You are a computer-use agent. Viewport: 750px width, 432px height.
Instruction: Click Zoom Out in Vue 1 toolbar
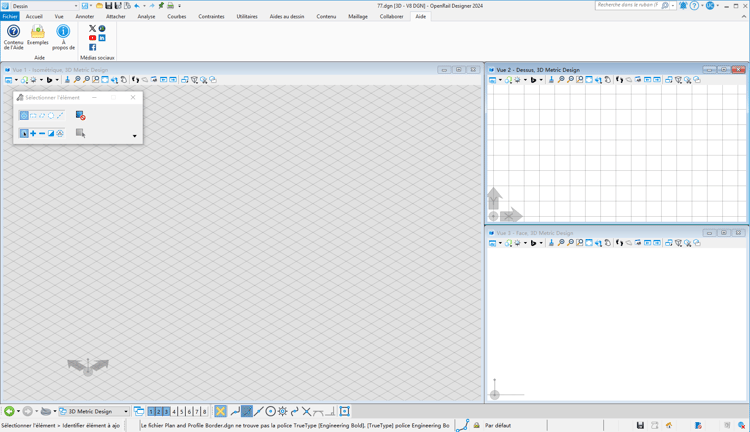pyautogui.click(x=86, y=80)
